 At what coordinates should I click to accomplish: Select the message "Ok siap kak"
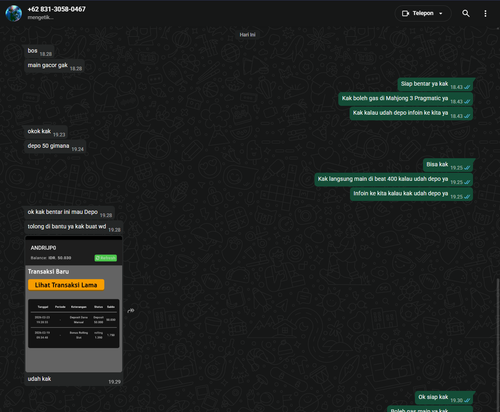[x=444, y=397]
